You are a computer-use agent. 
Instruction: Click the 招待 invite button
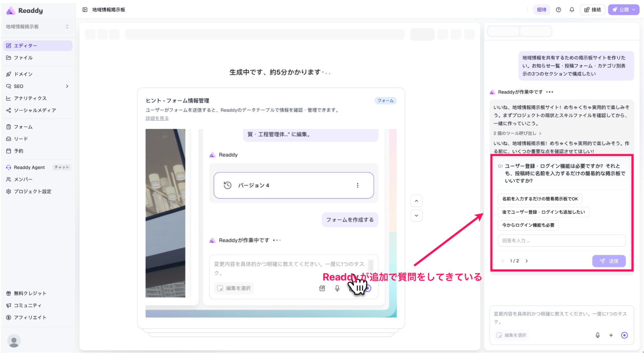point(542,10)
